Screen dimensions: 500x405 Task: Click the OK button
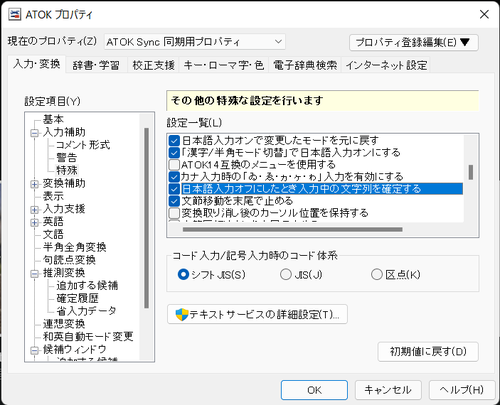click(x=314, y=390)
